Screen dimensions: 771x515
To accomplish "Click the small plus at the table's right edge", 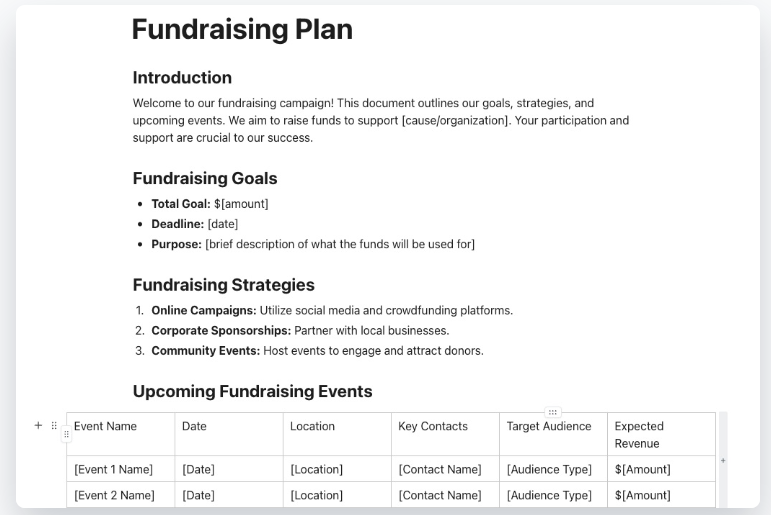I will pyautogui.click(x=723, y=461).
